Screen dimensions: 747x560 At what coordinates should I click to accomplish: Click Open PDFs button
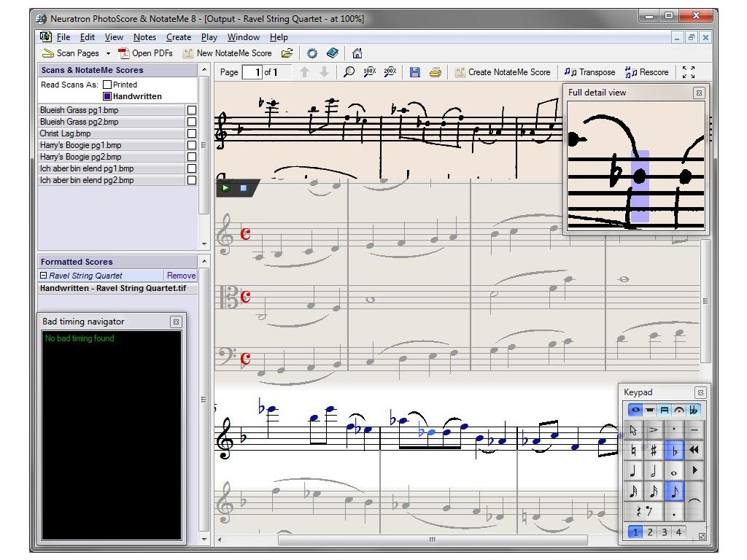click(146, 53)
